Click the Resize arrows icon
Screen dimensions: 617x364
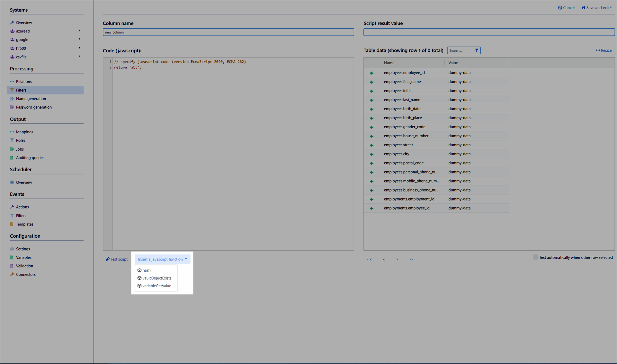point(598,50)
